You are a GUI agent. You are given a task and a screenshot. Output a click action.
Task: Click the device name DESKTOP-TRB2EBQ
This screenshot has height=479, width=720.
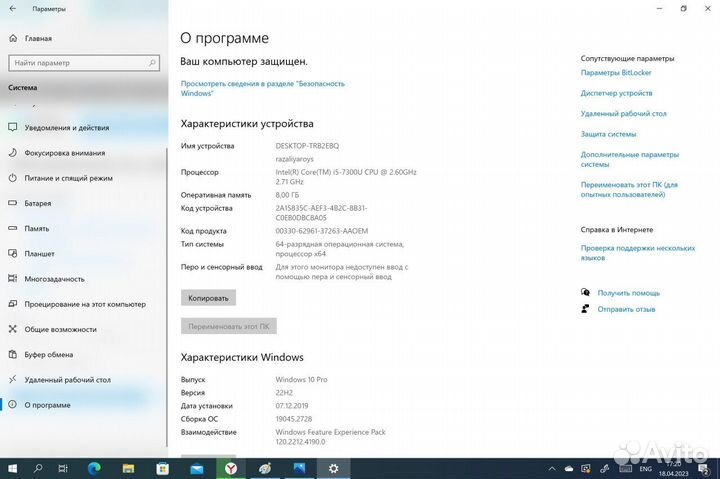(x=307, y=146)
